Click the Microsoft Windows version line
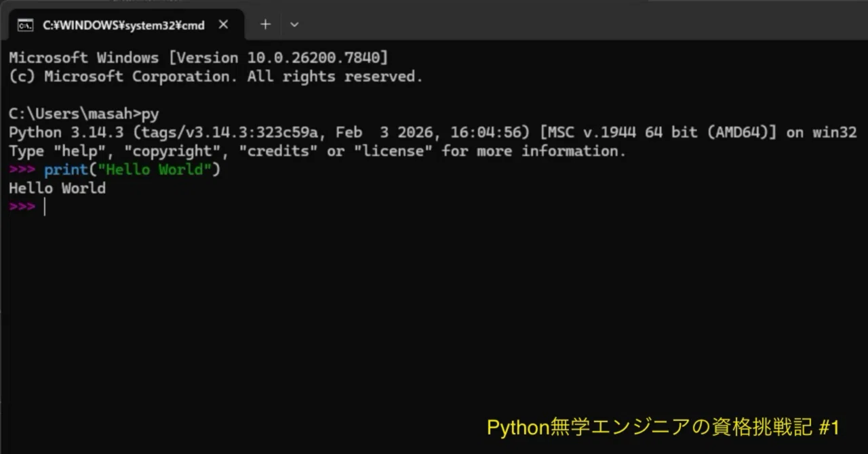Image resolution: width=868 pixels, height=454 pixels. tap(199, 58)
